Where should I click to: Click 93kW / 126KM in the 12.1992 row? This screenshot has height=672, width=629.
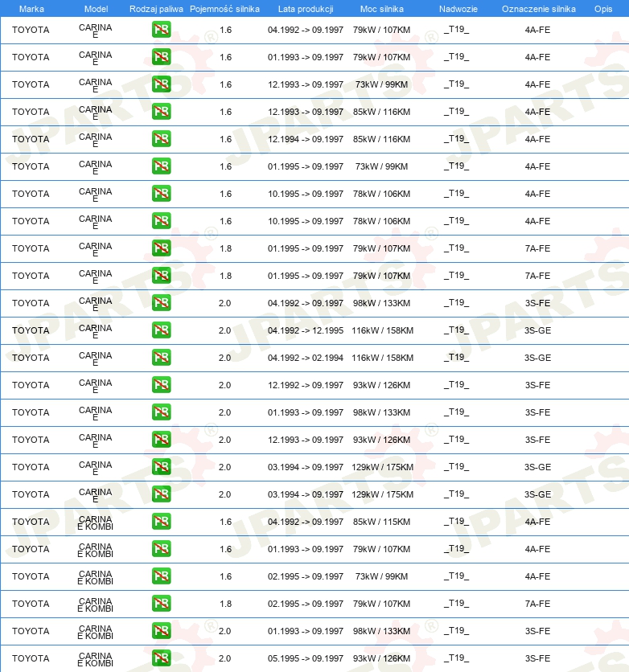381,385
